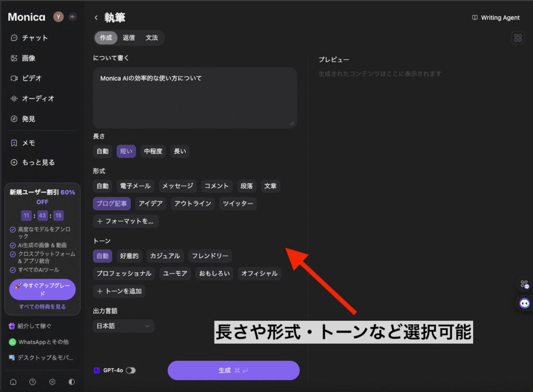Switch to the 文法 tab
Viewport: 533px width, 392px height.
point(151,37)
